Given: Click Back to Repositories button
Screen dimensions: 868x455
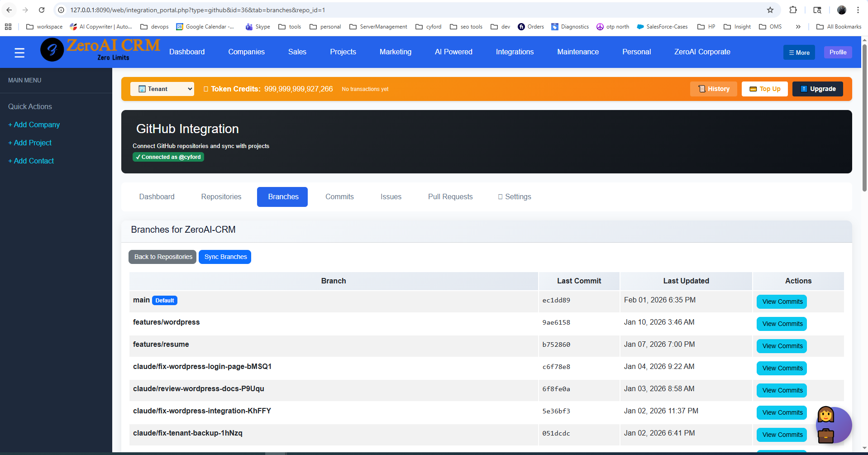Looking at the screenshot, I should coord(163,257).
